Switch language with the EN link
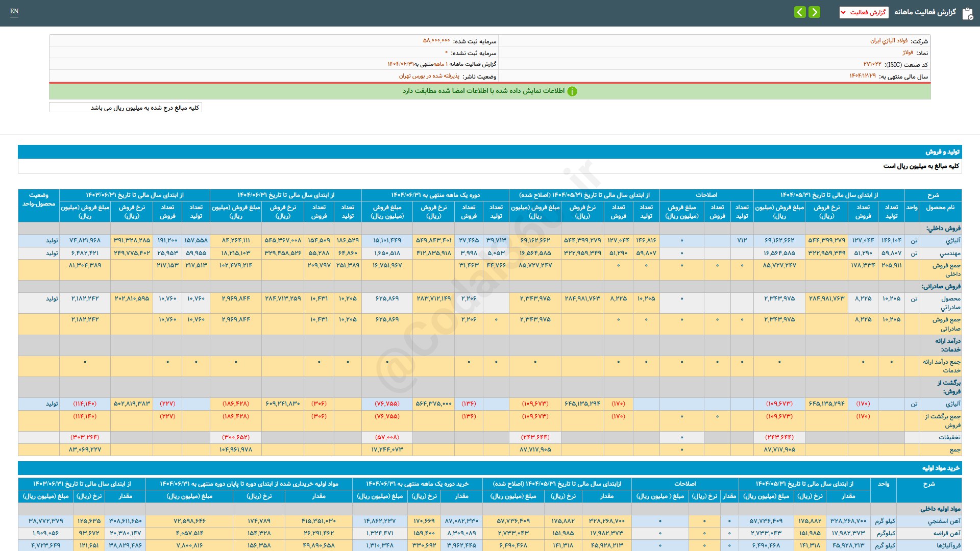The image size is (980, 551). pos(14,11)
